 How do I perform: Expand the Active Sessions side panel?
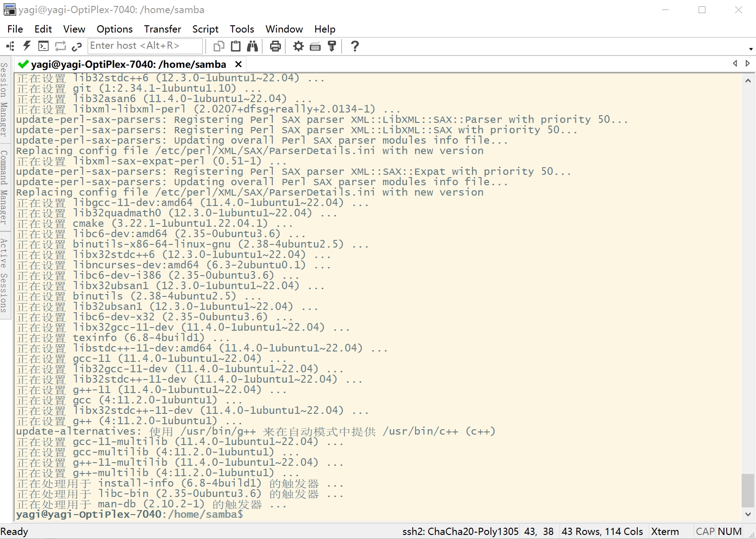coord(4,275)
